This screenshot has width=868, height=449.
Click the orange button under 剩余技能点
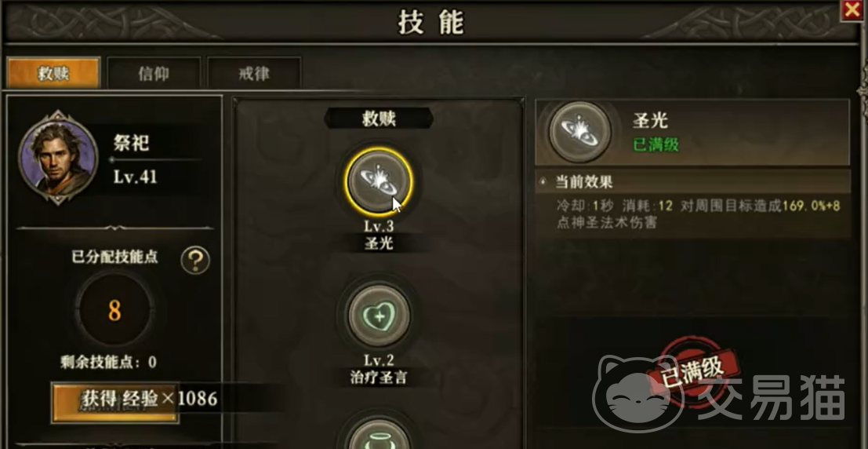tap(115, 403)
